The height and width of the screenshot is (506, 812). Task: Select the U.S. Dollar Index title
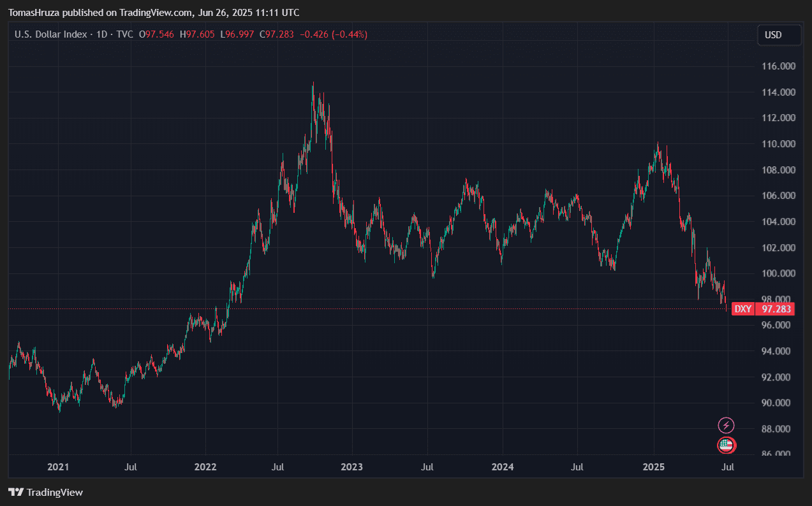[50, 34]
